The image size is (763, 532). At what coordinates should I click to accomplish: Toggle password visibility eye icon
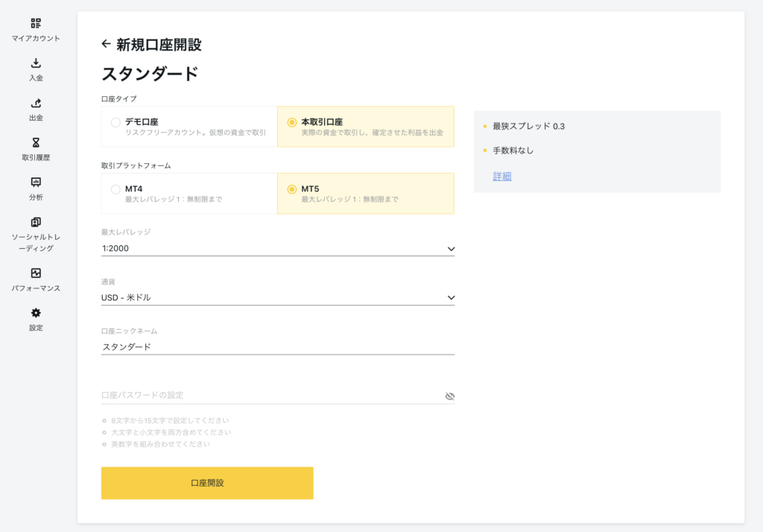tap(449, 396)
